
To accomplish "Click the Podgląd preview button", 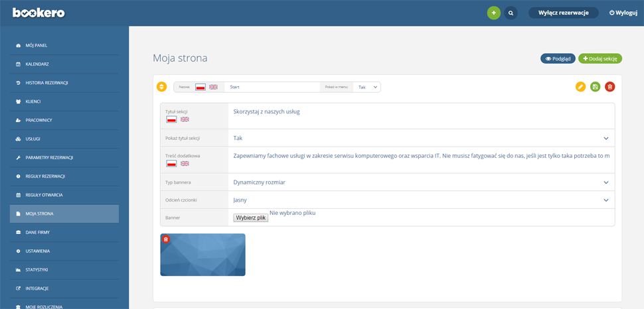I will coord(558,58).
